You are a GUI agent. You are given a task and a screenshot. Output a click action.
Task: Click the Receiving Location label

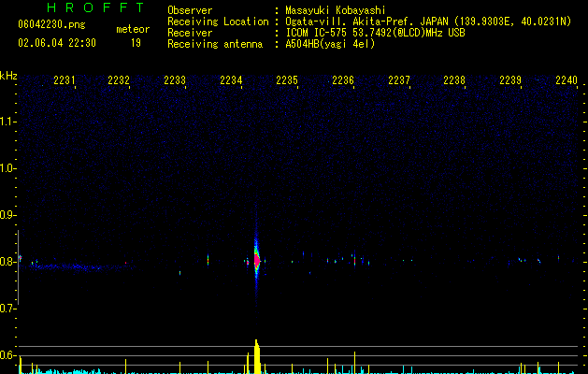click(218, 22)
